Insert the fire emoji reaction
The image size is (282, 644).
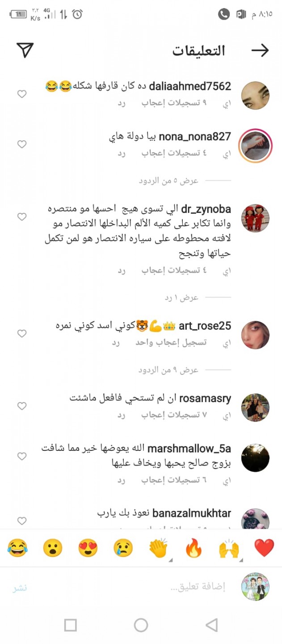[x=194, y=548]
